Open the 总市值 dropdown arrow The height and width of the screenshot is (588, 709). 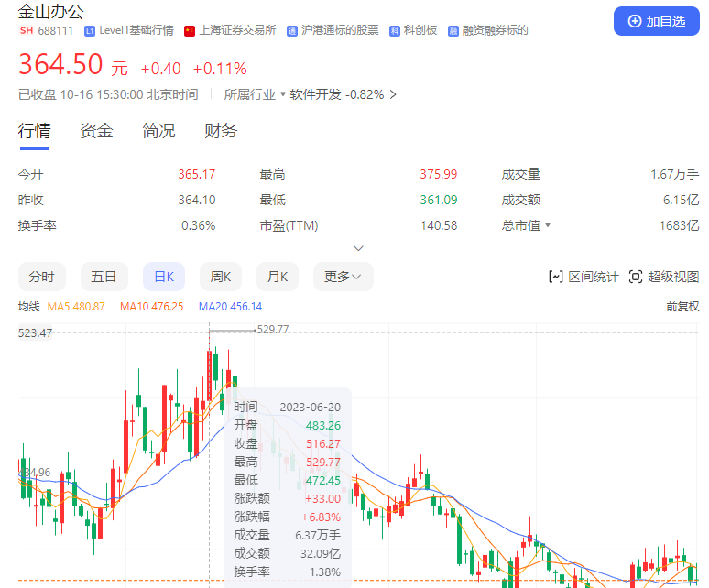549,225
